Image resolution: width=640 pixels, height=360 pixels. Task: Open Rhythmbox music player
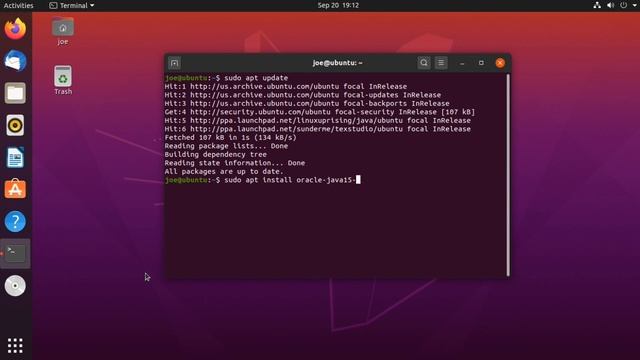click(15, 125)
